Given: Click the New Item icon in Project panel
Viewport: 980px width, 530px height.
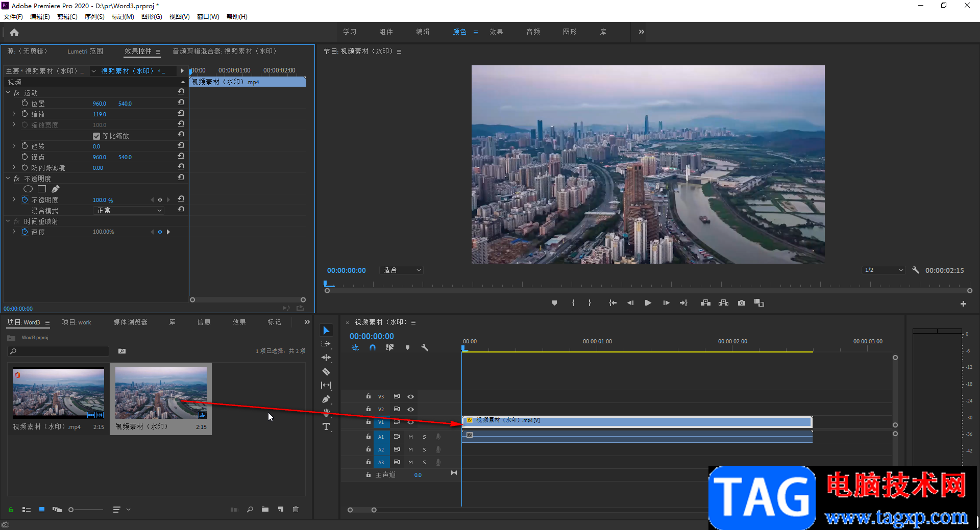Looking at the screenshot, I should pyautogui.click(x=280, y=509).
